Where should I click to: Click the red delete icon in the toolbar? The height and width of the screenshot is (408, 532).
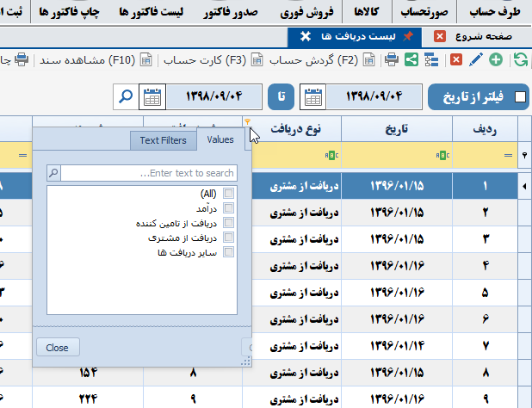(455, 59)
